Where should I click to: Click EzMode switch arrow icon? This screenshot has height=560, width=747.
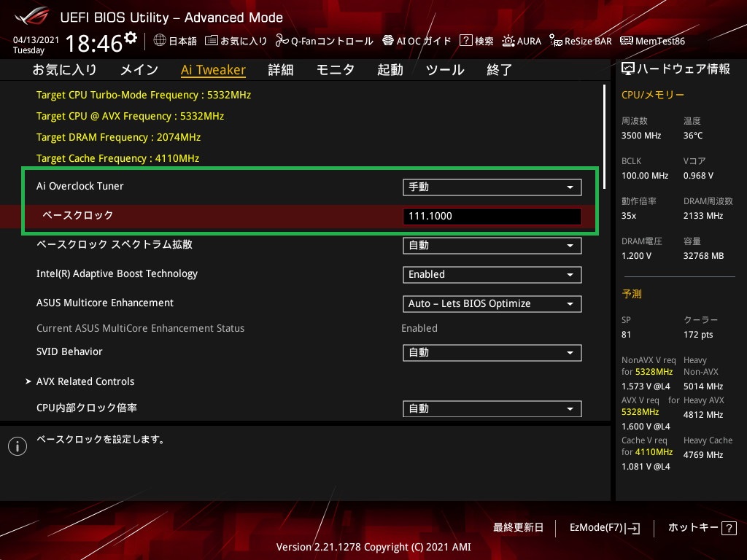click(x=634, y=528)
